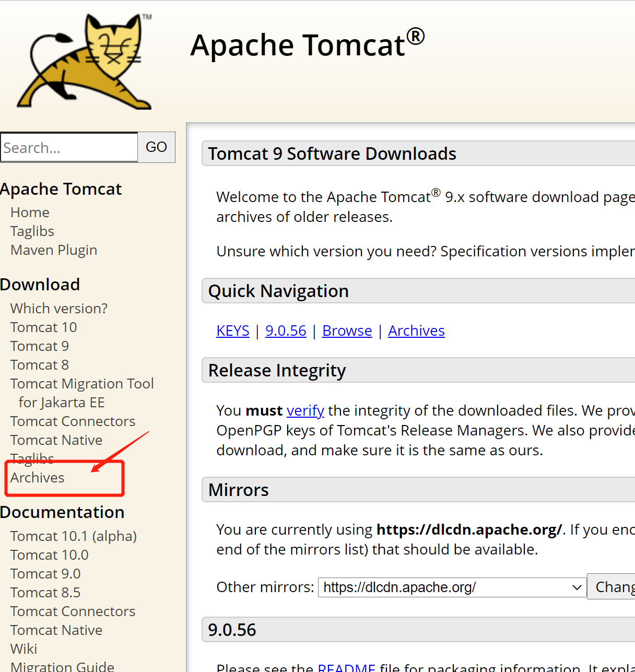The height and width of the screenshot is (672, 635).
Task: Click the Change mirror button
Action: [611, 587]
